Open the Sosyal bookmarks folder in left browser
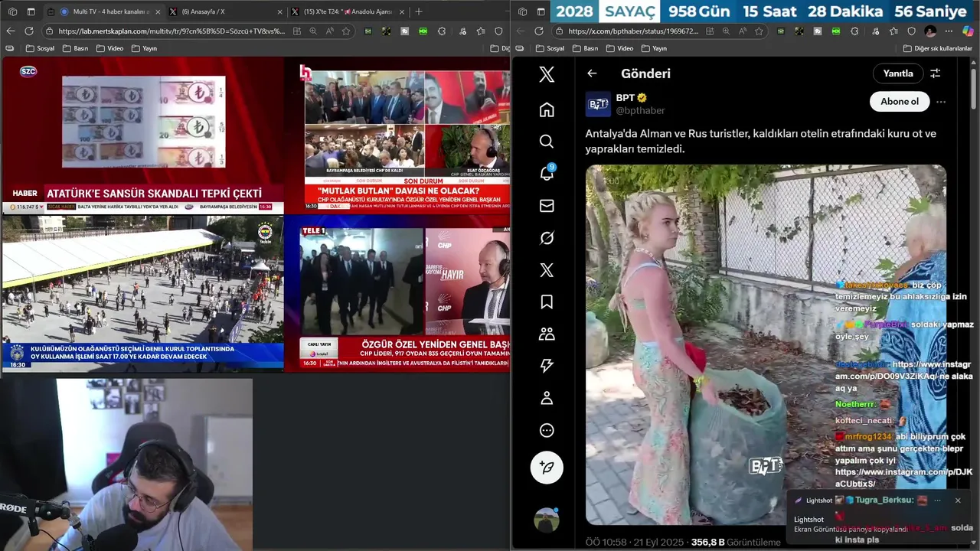 [x=40, y=48]
